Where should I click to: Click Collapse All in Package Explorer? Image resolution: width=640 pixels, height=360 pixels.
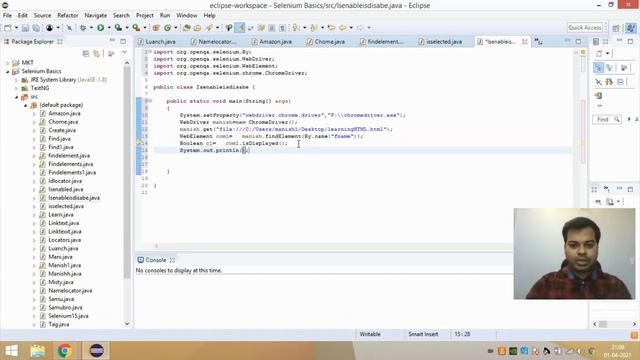click(86, 53)
